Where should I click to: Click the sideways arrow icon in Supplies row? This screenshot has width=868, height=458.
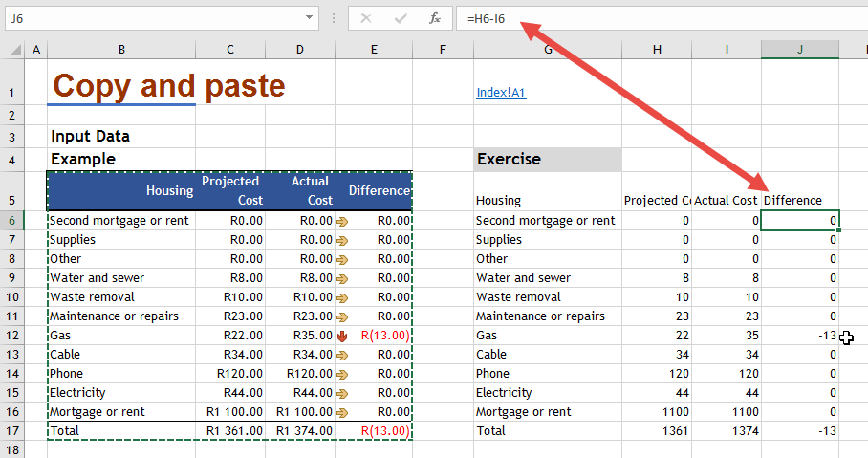342,241
